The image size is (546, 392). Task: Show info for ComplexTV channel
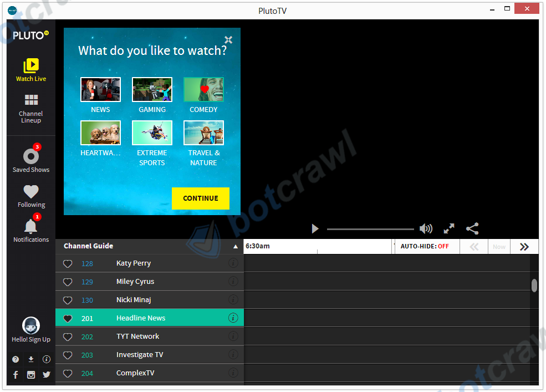coord(233,373)
